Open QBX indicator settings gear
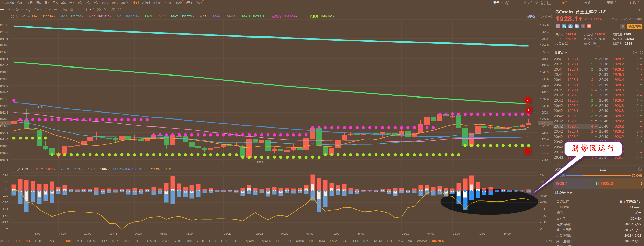The width and height of the screenshot is (644, 246). [x=12, y=169]
